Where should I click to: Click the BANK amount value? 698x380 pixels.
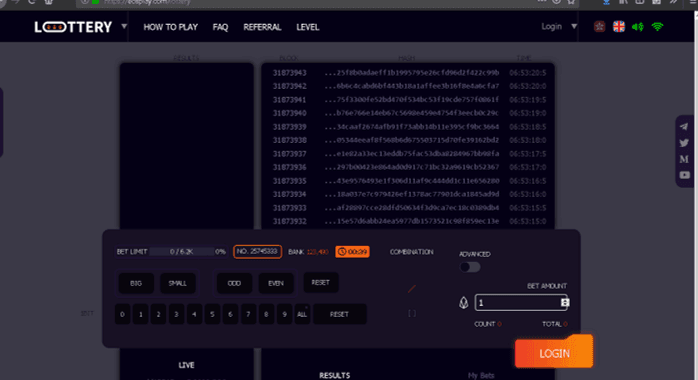click(x=317, y=252)
